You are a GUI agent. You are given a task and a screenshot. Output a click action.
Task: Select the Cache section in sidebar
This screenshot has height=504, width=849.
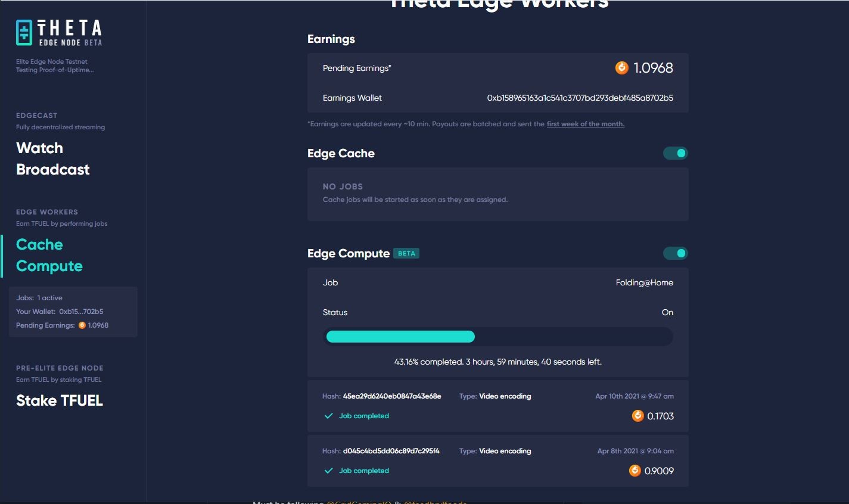tap(39, 244)
